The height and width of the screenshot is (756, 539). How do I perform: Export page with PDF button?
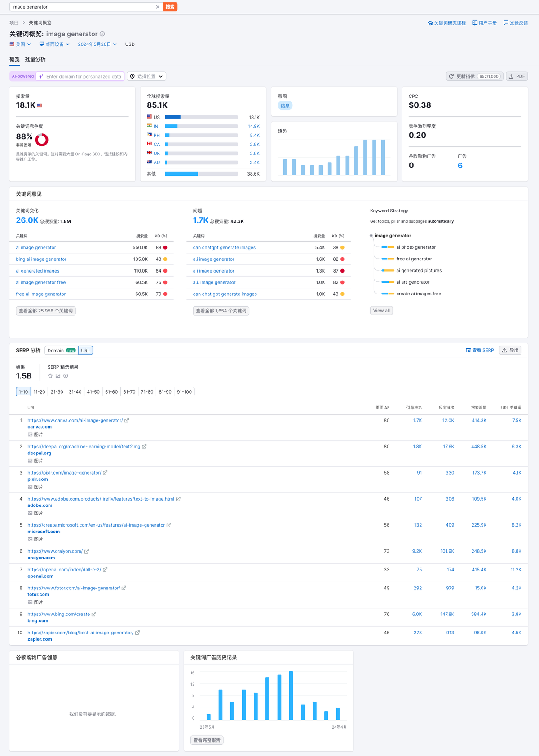(x=517, y=76)
